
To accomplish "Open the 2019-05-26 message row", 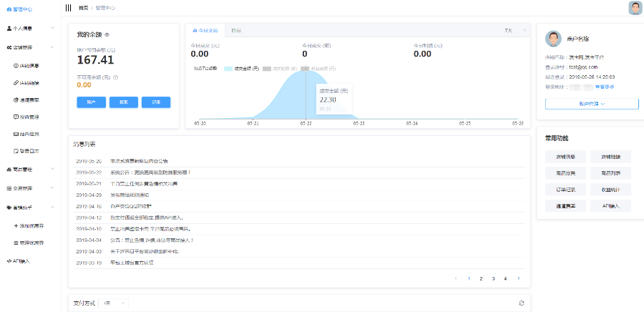I will [299, 161].
